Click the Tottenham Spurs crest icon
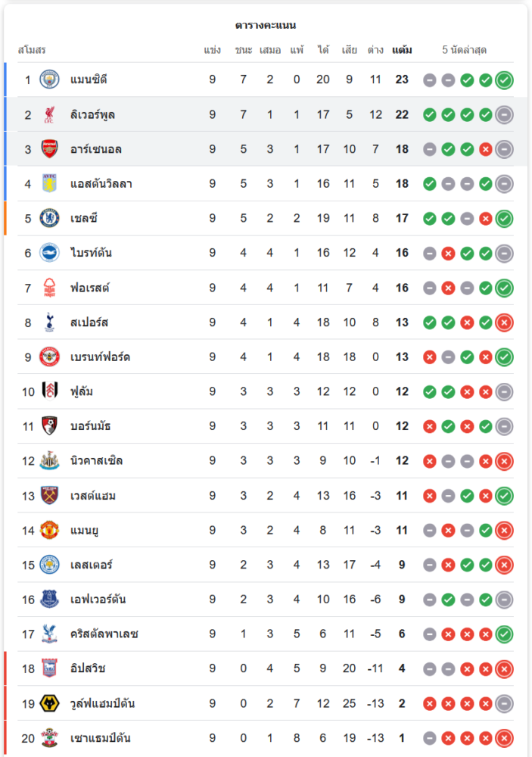Image resolution: width=532 pixels, height=757 pixels. [x=49, y=322]
